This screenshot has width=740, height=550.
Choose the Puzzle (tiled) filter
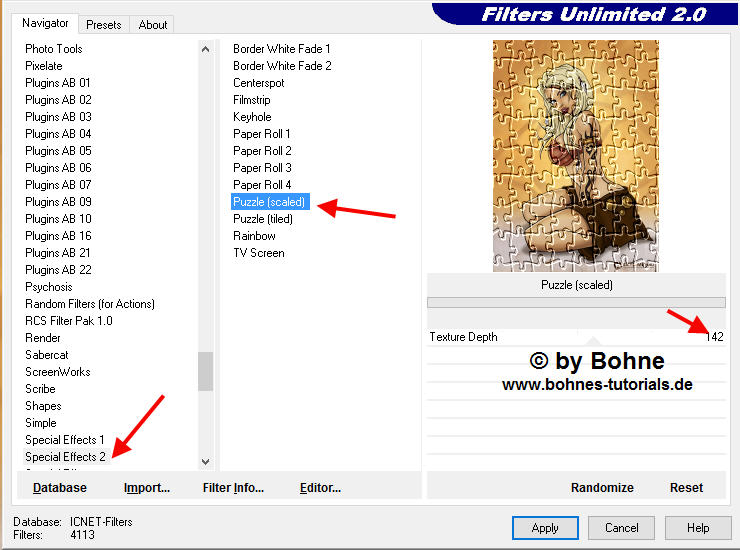pos(263,219)
